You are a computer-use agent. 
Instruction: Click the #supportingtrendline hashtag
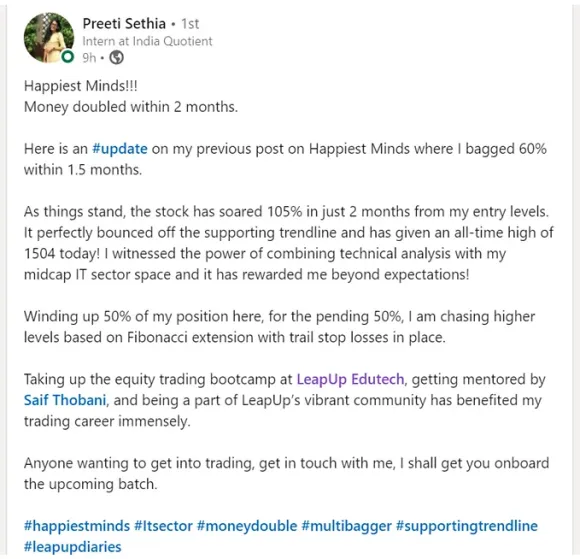(467, 526)
